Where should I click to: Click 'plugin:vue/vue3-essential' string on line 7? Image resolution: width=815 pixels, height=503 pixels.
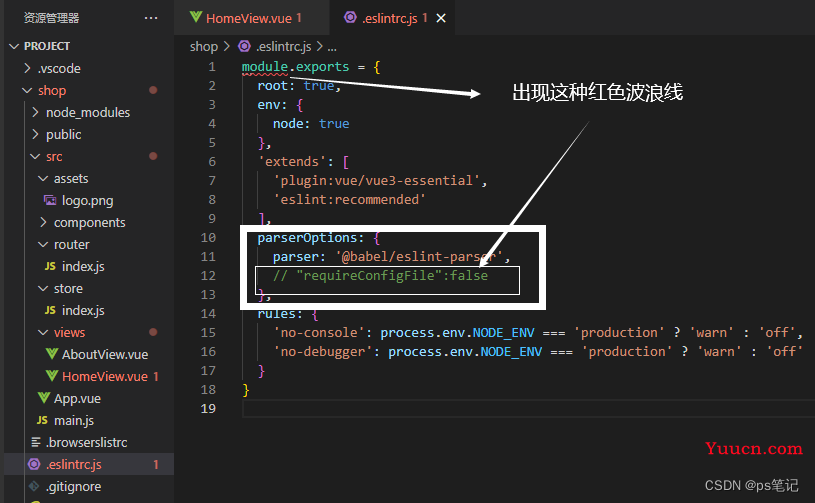pos(376,180)
